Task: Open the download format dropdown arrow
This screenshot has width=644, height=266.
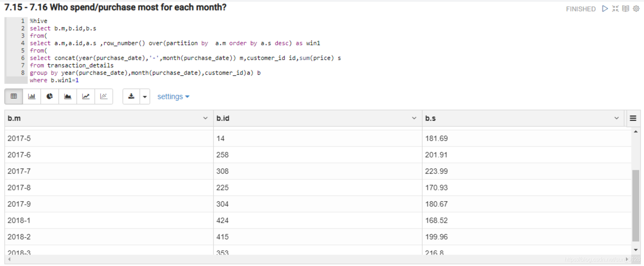Action: [x=145, y=97]
